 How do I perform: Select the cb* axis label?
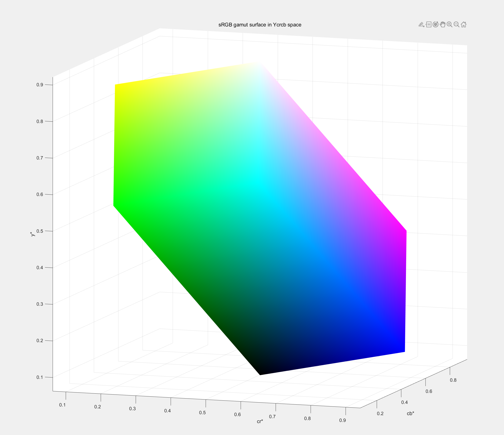pos(410,413)
